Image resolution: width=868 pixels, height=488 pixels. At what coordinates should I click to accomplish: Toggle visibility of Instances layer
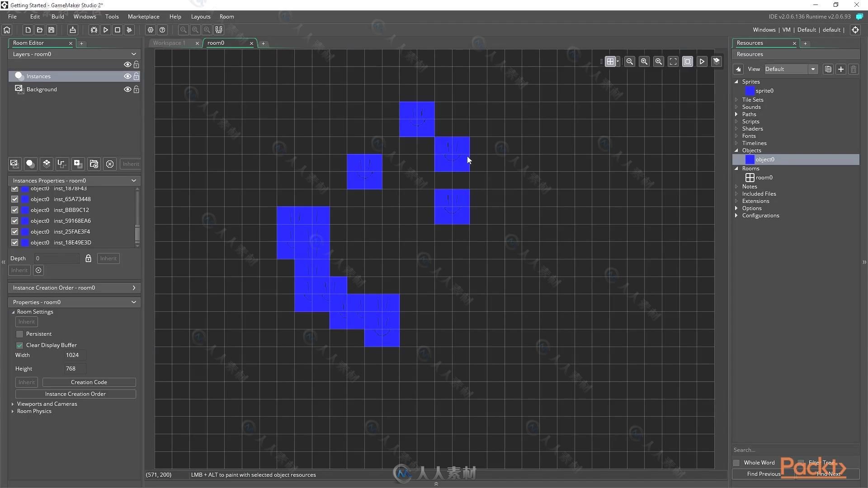(127, 75)
